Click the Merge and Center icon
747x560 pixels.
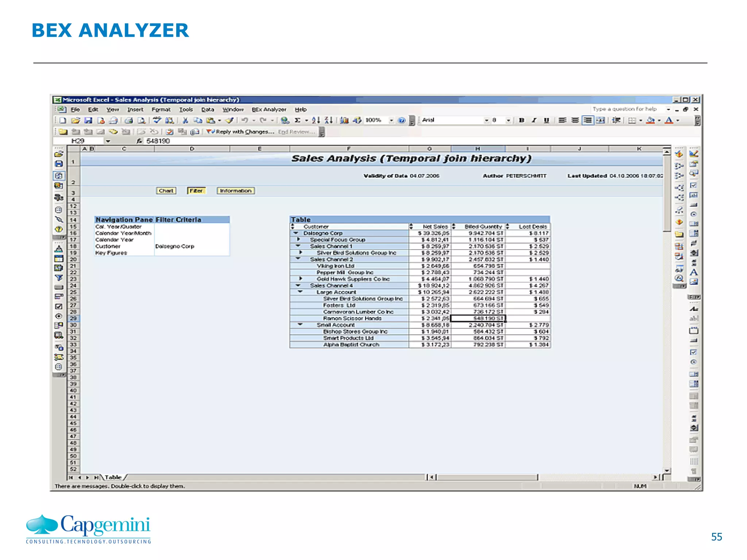click(x=600, y=120)
